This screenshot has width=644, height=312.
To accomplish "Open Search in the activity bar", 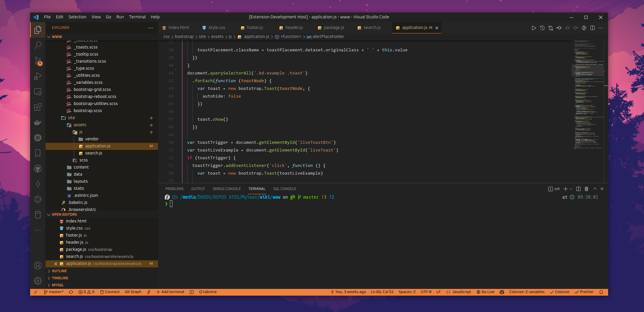I will click(38, 45).
